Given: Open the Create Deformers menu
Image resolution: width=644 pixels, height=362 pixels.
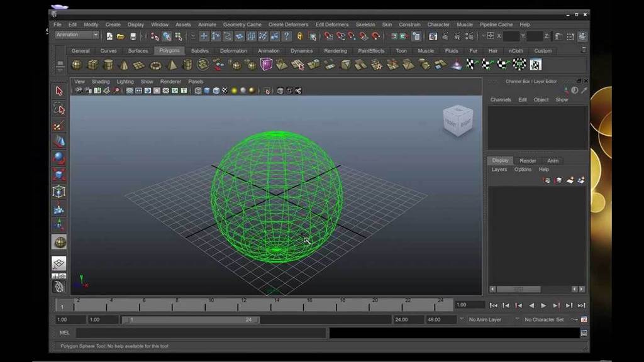Looking at the screenshot, I should tap(288, 25).
